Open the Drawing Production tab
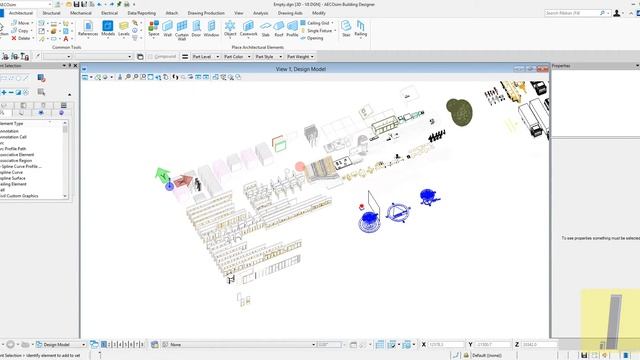 click(206, 13)
